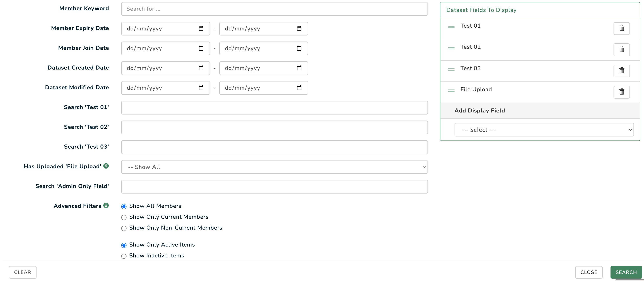Select Show Only Active Items option
The width and height of the screenshot is (644, 281).
(124, 245)
